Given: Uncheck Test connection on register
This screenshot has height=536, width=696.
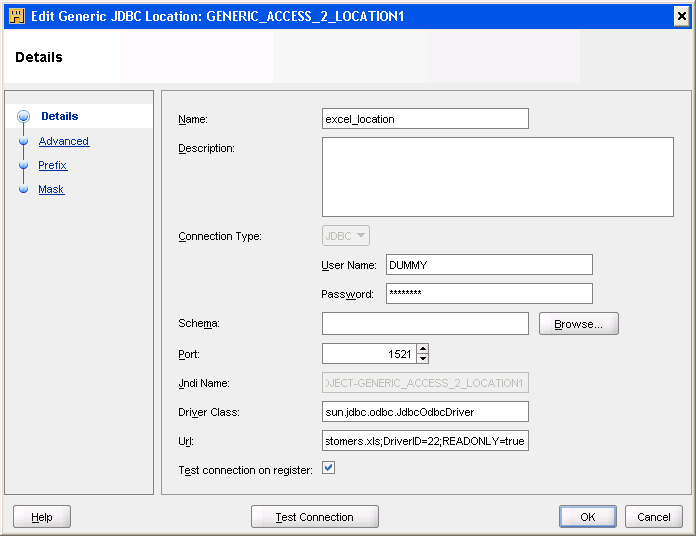Looking at the screenshot, I should (x=329, y=468).
